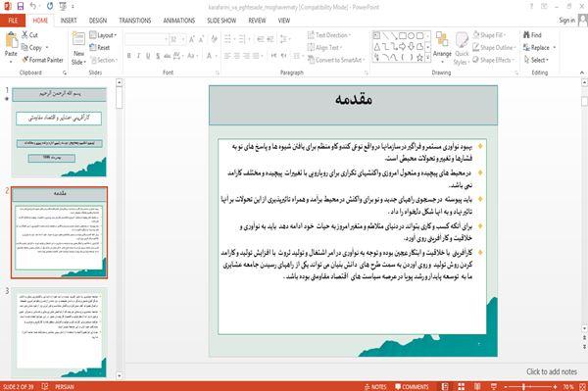588x391 pixels.
Task: Fit slide to current window
Action: click(x=582, y=386)
